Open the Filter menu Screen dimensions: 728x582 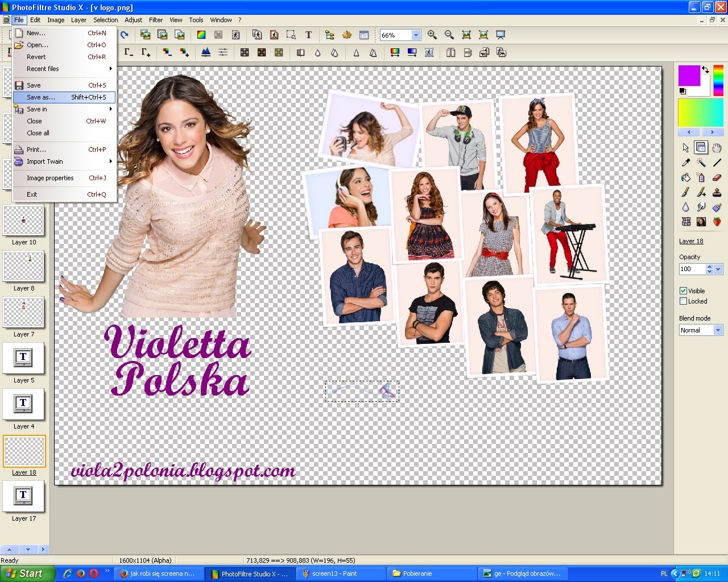click(x=156, y=20)
